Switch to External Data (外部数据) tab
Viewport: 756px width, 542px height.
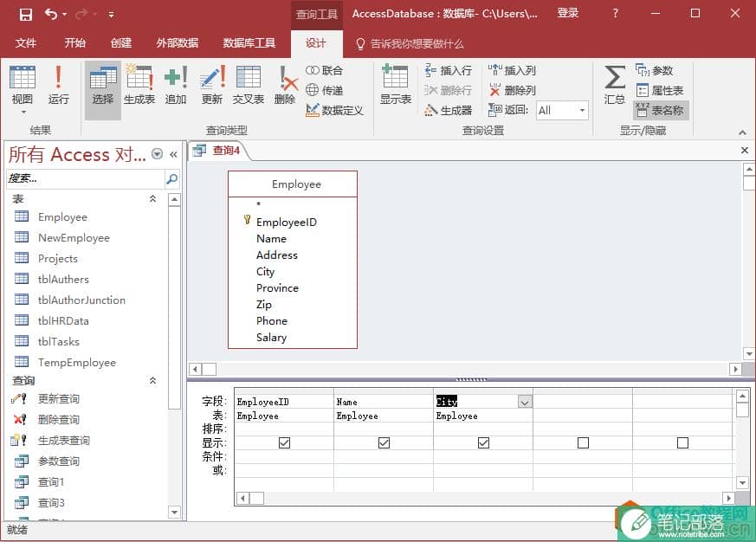[x=177, y=43]
